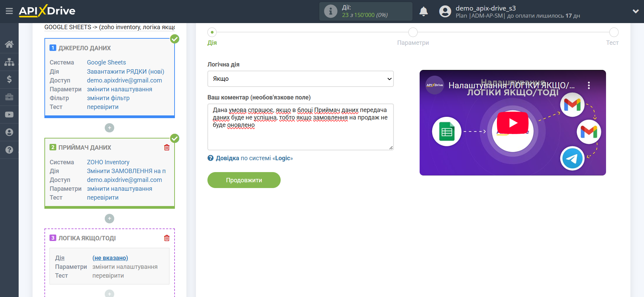This screenshot has height=297, width=644.
Task: Click the help icon near Довідка
Action: coord(210,158)
